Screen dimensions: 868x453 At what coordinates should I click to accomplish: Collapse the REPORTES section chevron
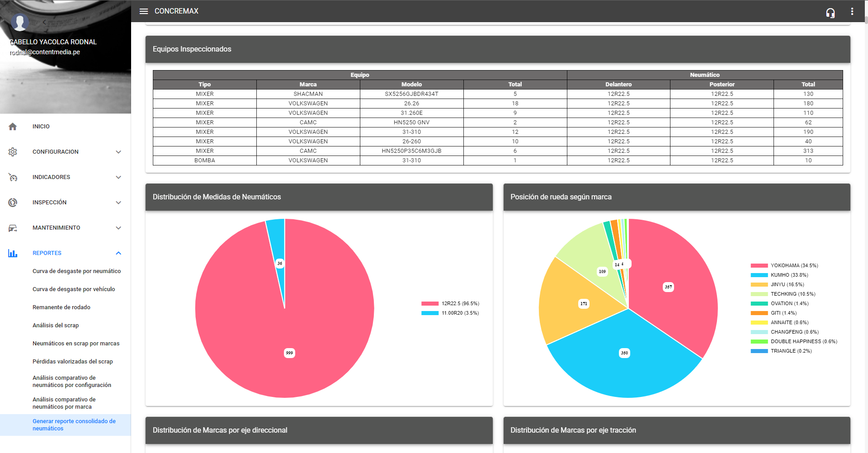click(118, 253)
